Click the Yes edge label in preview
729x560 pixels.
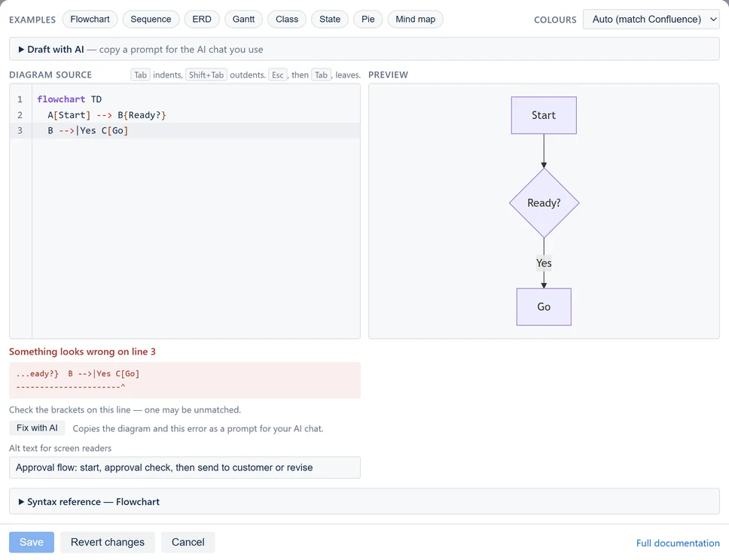click(x=544, y=263)
